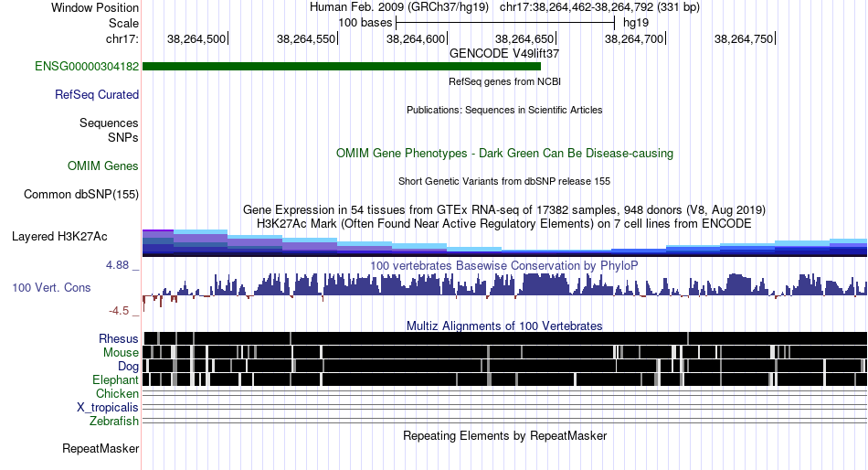Click Repeating Elements by RepeatMasker title
This screenshot has width=868, height=470.
coord(505,435)
